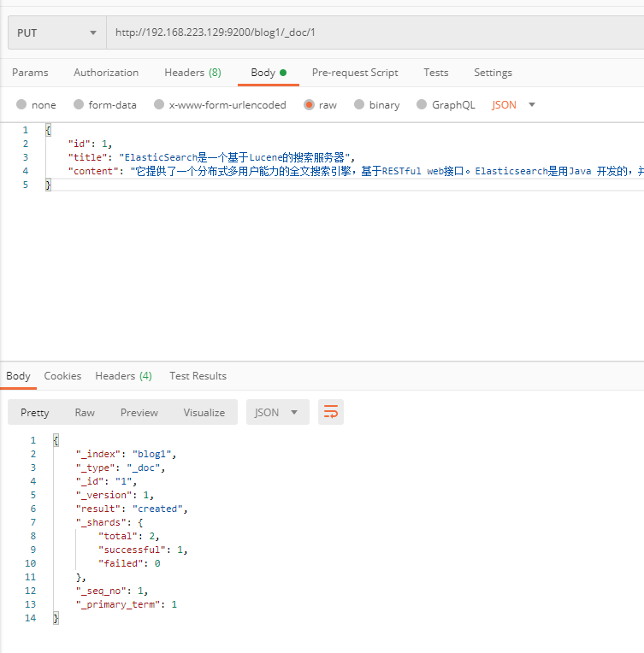Switch response view to Pretty
Screen dimensions: 644x653
coord(35,413)
